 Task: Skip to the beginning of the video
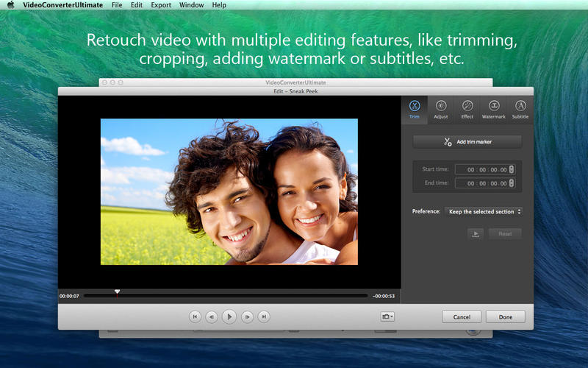point(195,316)
